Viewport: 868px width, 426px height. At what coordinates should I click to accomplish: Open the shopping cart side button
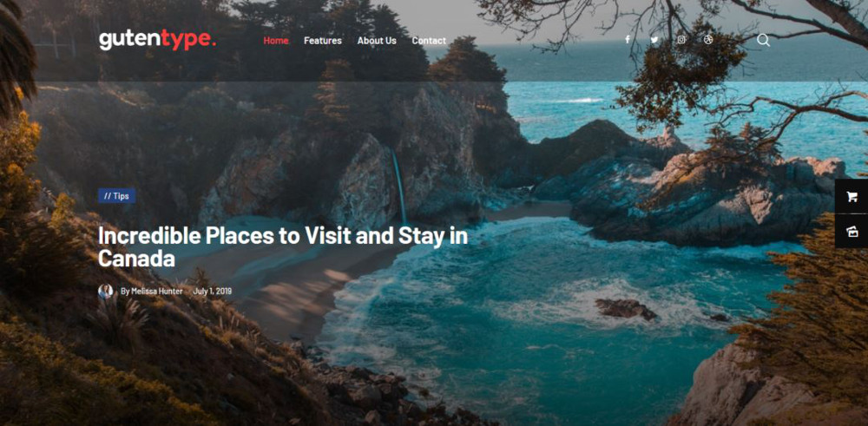pyautogui.click(x=852, y=196)
